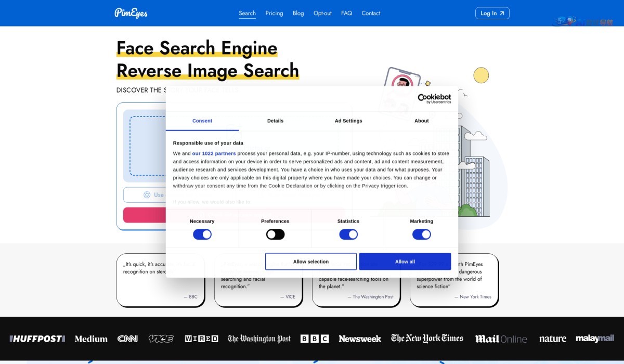The width and height of the screenshot is (624, 364).
Task: Enable the Preferences cookie toggle
Action: (275, 235)
